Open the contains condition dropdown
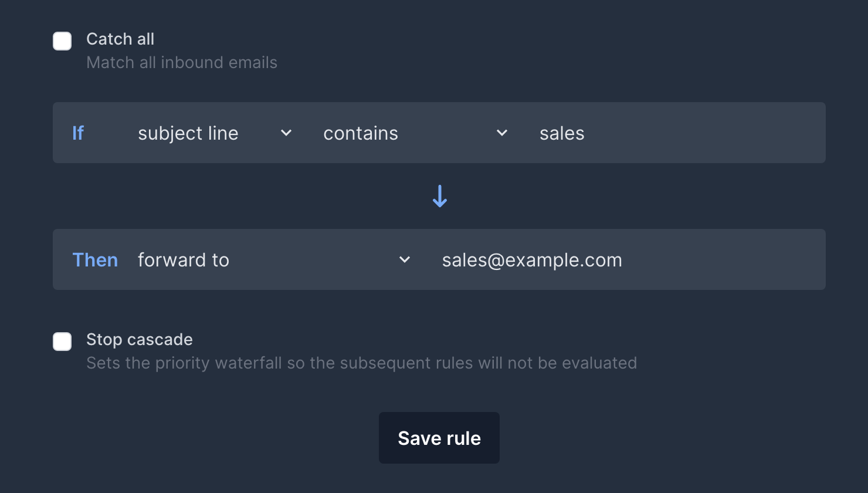Image resolution: width=868 pixels, height=493 pixels. (411, 133)
